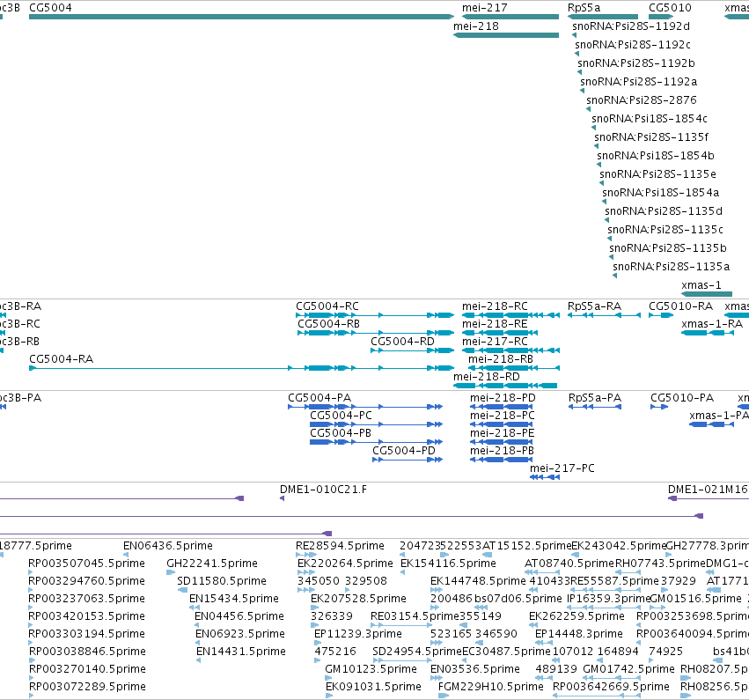Open the mei-217-PC protein label
The height and width of the screenshot is (700, 749).
pyautogui.click(x=562, y=468)
